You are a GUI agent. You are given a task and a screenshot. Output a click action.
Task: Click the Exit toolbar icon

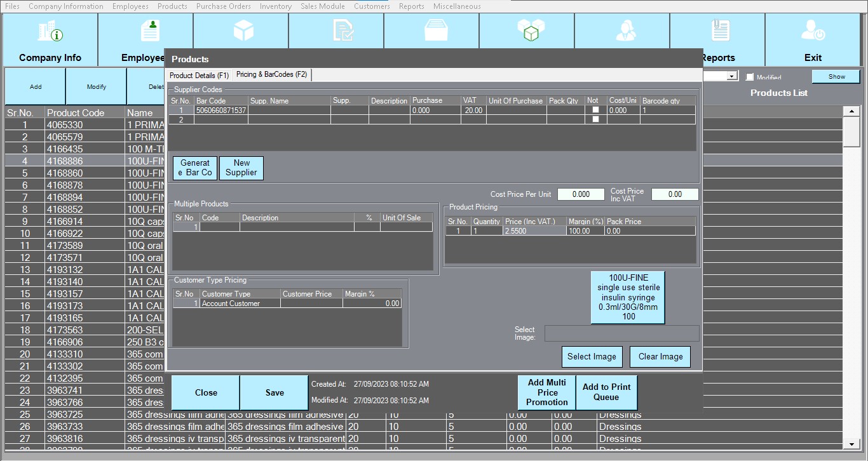[x=813, y=32]
